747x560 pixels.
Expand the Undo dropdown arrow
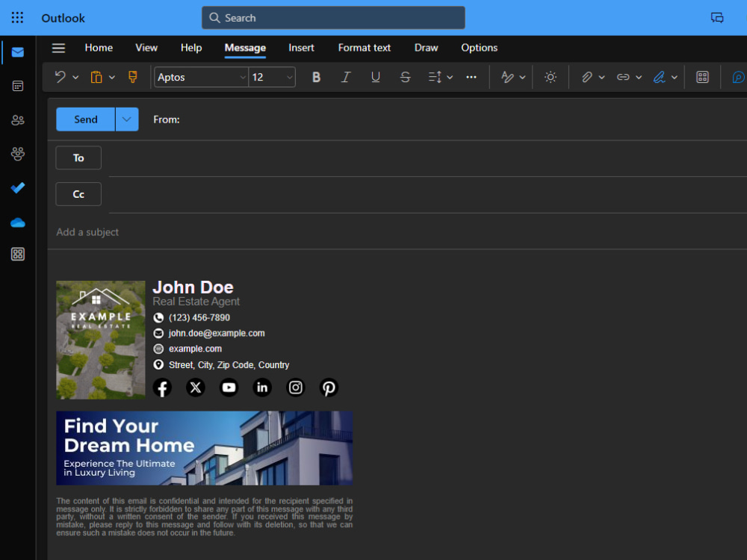tap(75, 78)
